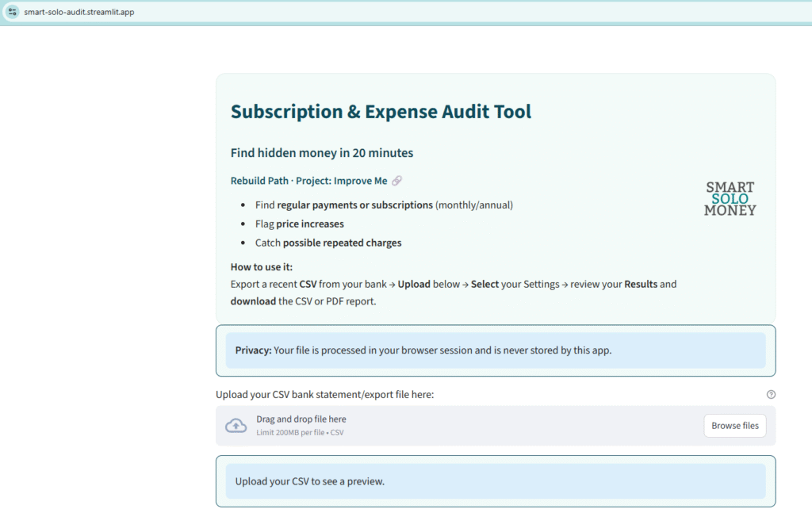Screen dimensions: 812x532
Task: Click the Upload your CSV preview message box
Action: click(495, 480)
